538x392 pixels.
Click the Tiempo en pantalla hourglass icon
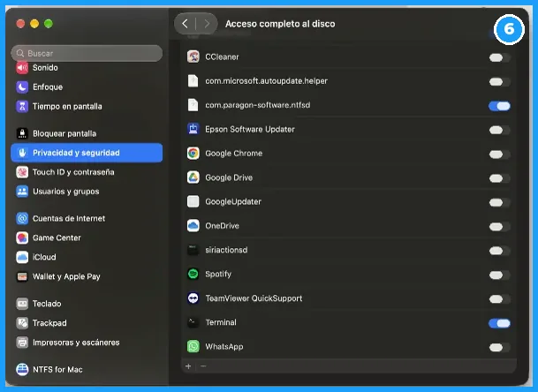[22, 106]
